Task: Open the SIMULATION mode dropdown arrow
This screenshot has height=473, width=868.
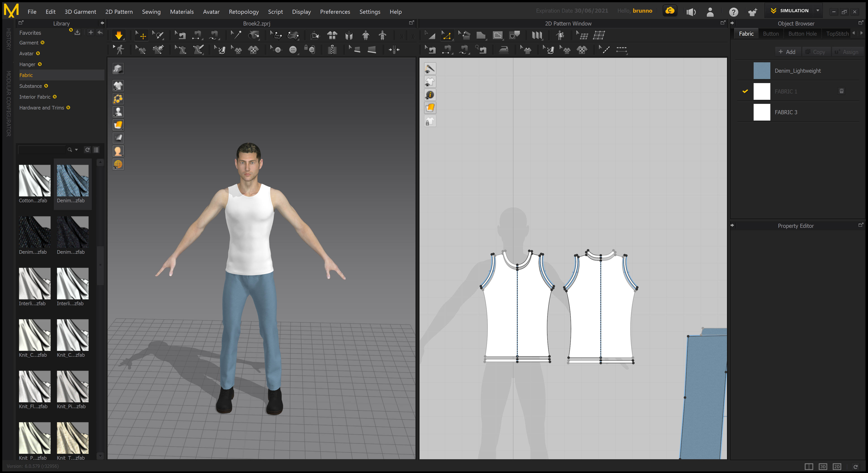Action: pos(818,10)
